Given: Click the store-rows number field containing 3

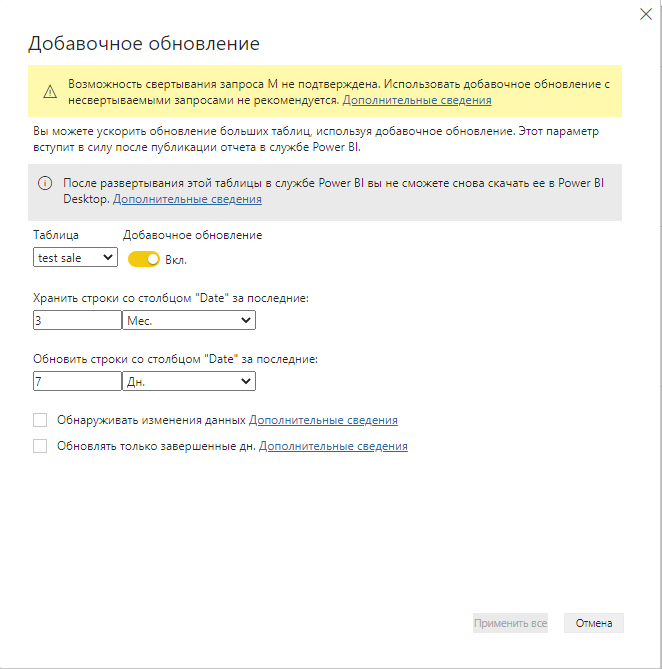Looking at the screenshot, I should coord(78,320).
